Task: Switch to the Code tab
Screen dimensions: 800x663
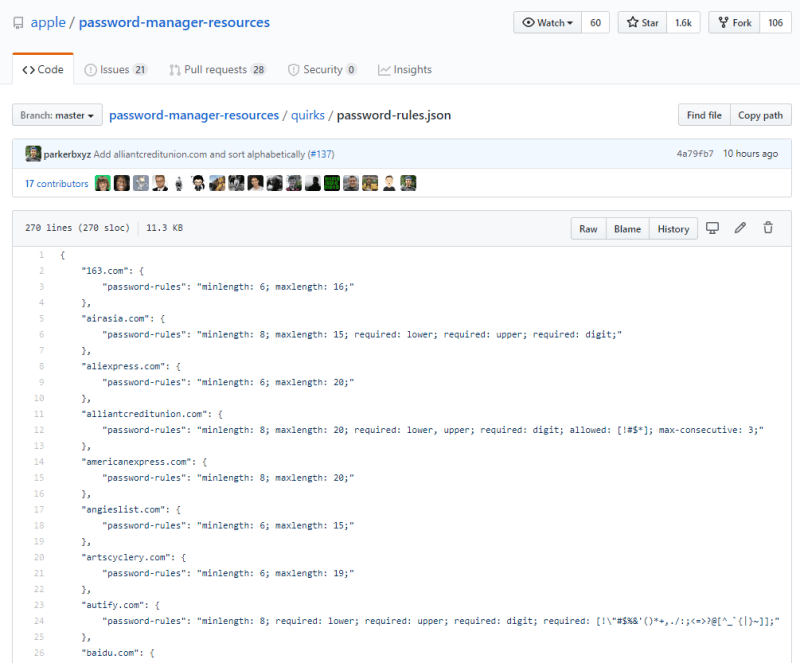Action: coord(43,69)
